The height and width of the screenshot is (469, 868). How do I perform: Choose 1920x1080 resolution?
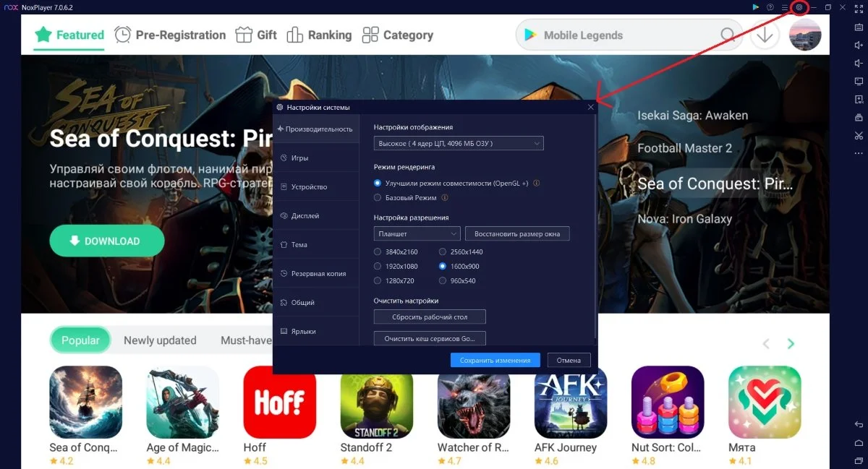tap(378, 266)
